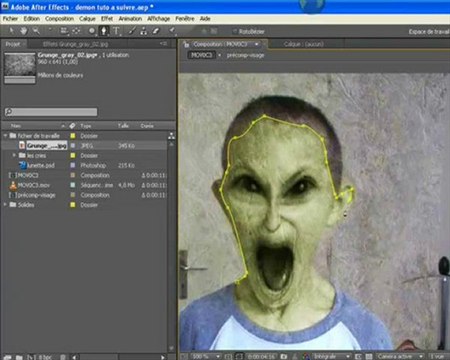The image size is (450, 360).
Task: Click the MOV0C3.mov VLC cone icon
Action: tap(13, 185)
